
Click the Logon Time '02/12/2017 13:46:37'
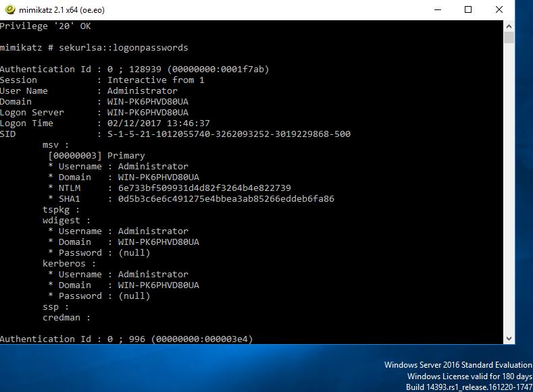[158, 123]
